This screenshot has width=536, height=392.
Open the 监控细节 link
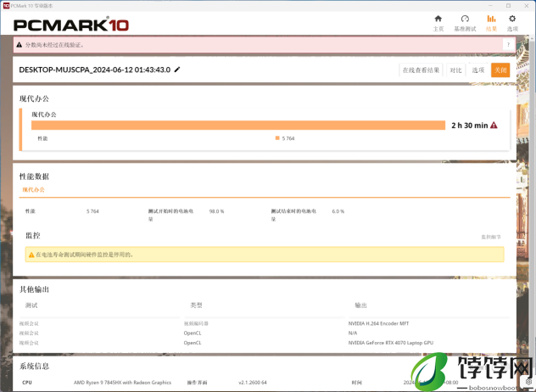tap(491, 237)
